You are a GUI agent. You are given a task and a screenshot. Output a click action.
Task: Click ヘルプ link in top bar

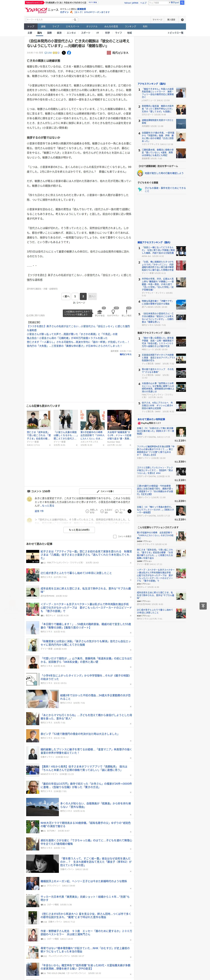click(x=143, y=3)
